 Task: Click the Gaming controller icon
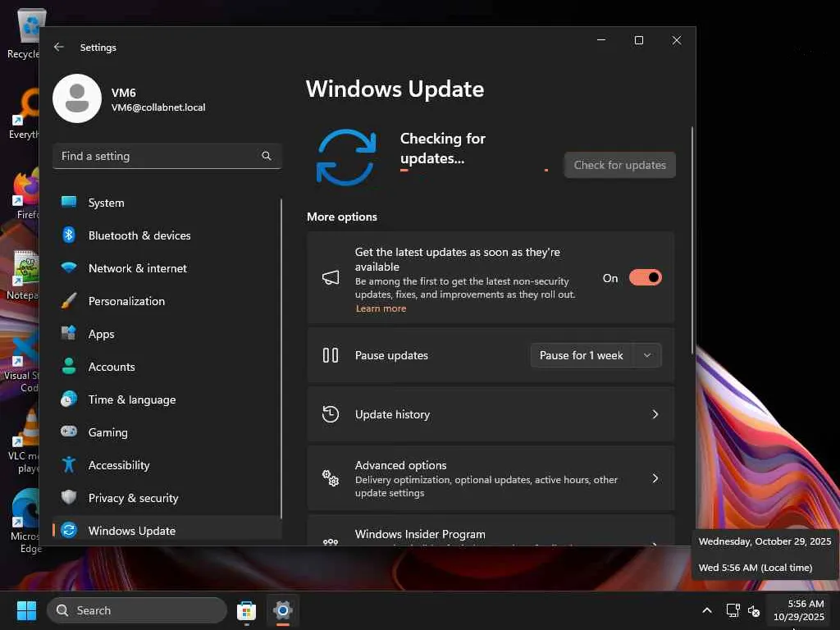tap(69, 431)
